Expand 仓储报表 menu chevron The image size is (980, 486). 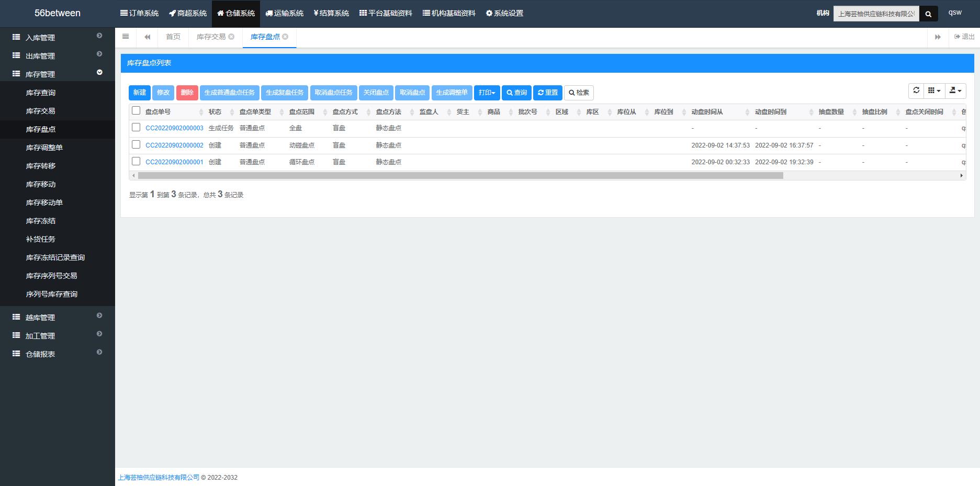(99, 352)
